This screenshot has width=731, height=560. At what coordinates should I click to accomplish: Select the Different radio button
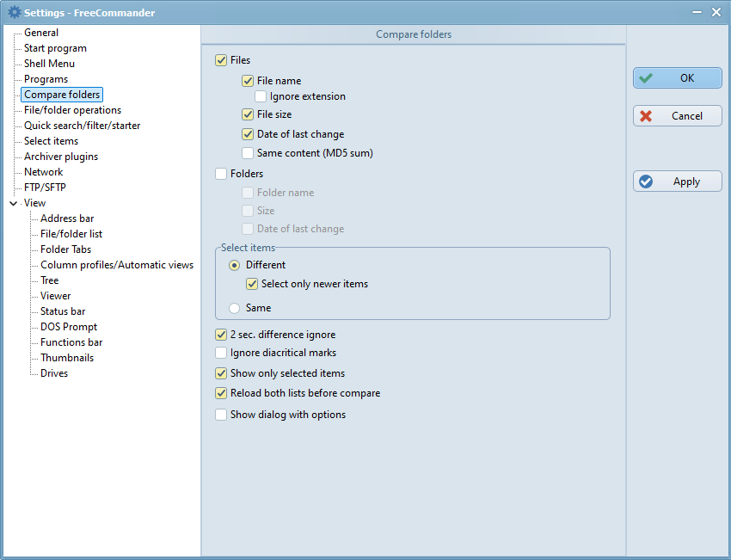tap(235, 265)
